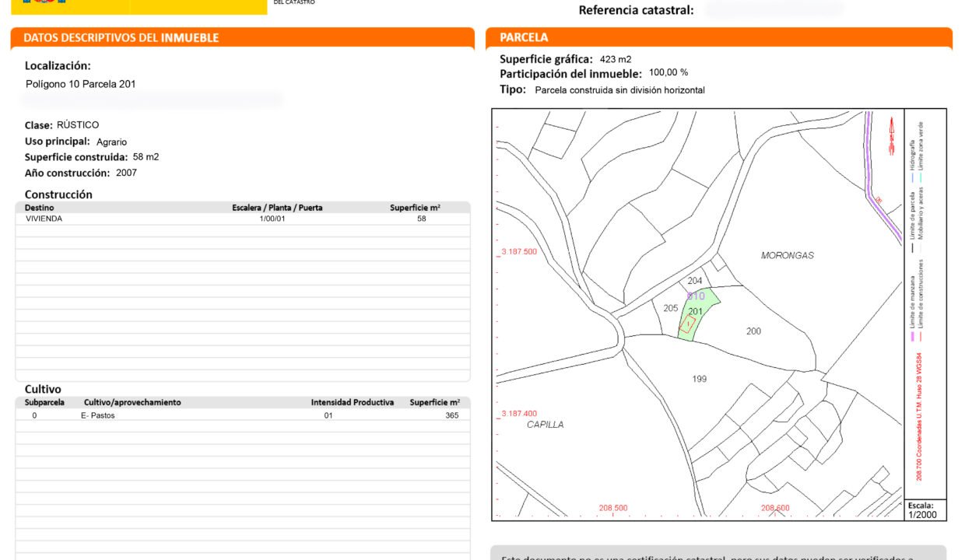This screenshot has width=965, height=560.
Task: Click the '58 m2' built surface value
Action: (x=146, y=157)
